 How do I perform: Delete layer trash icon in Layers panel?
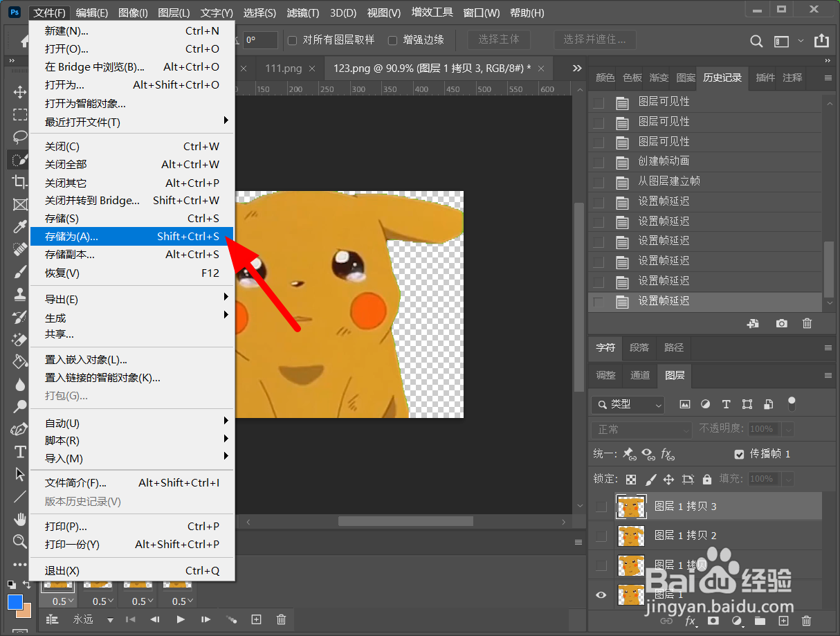[x=806, y=621]
